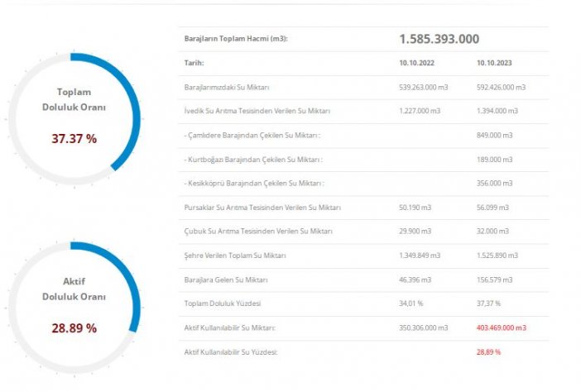Click the Çubuk Su Arıtma Tesisinden row label
This screenshot has width=581, height=392.
[x=257, y=232]
